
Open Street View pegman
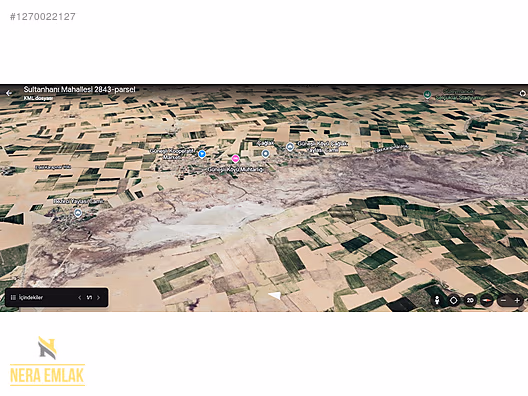tap(437, 300)
